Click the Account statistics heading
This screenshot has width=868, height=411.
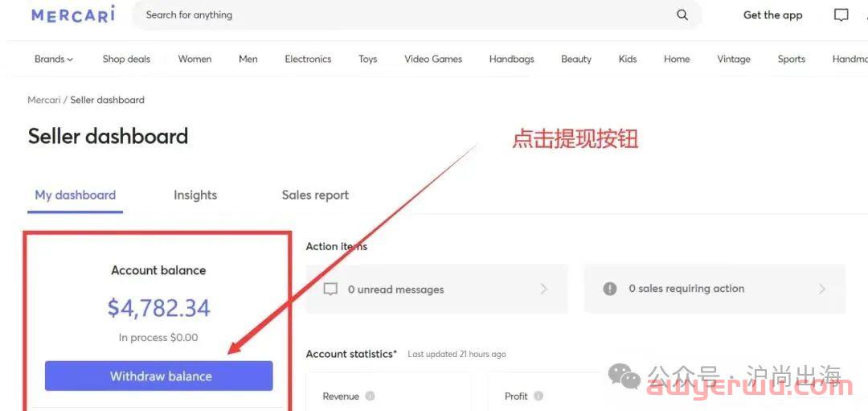point(351,353)
